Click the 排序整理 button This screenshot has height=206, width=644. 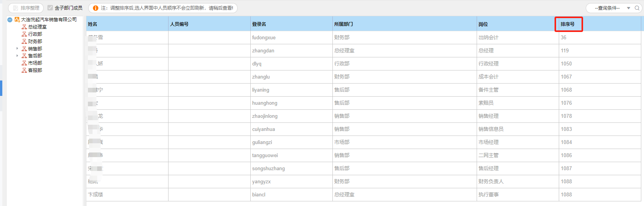point(26,8)
